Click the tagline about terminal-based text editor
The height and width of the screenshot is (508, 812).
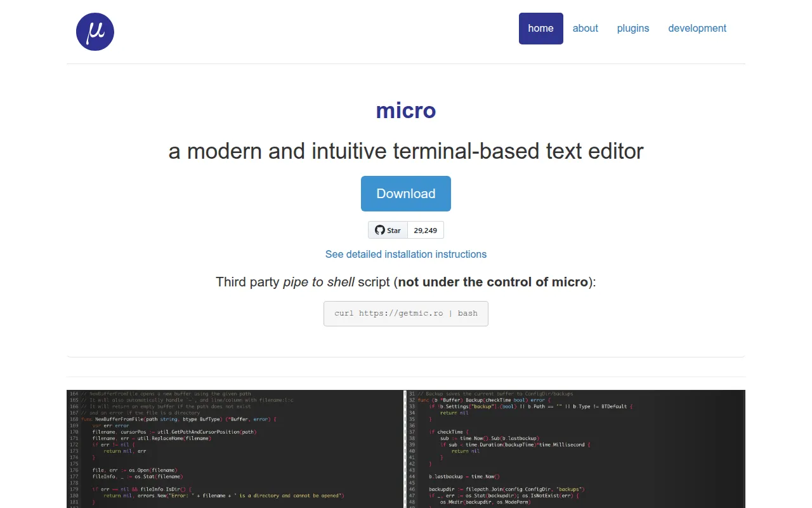406,151
